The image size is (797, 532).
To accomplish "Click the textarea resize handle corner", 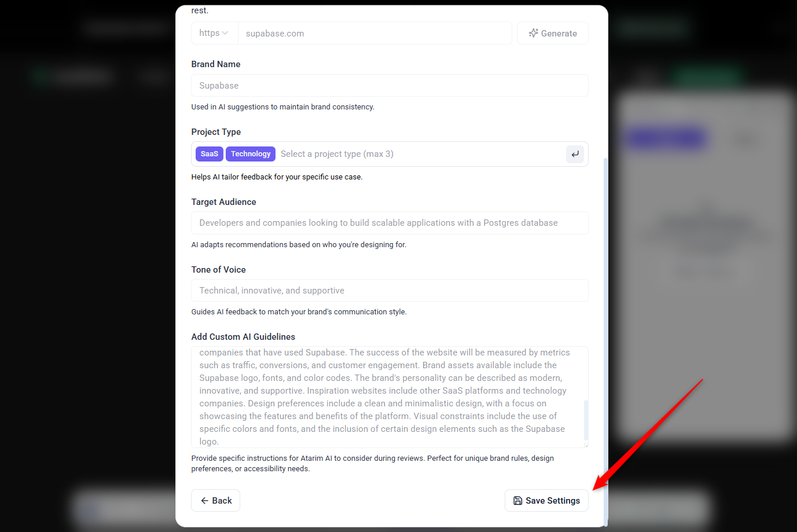I will [x=586, y=445].
